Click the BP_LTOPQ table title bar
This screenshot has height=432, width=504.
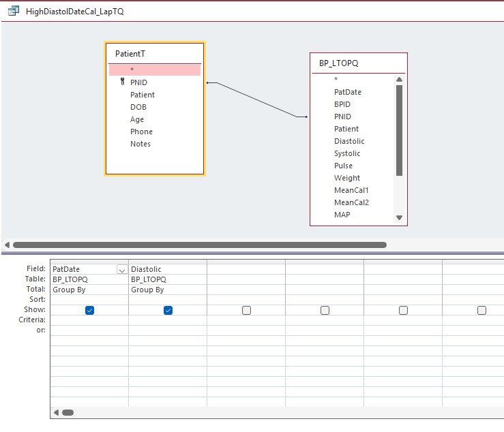[359, 63]
